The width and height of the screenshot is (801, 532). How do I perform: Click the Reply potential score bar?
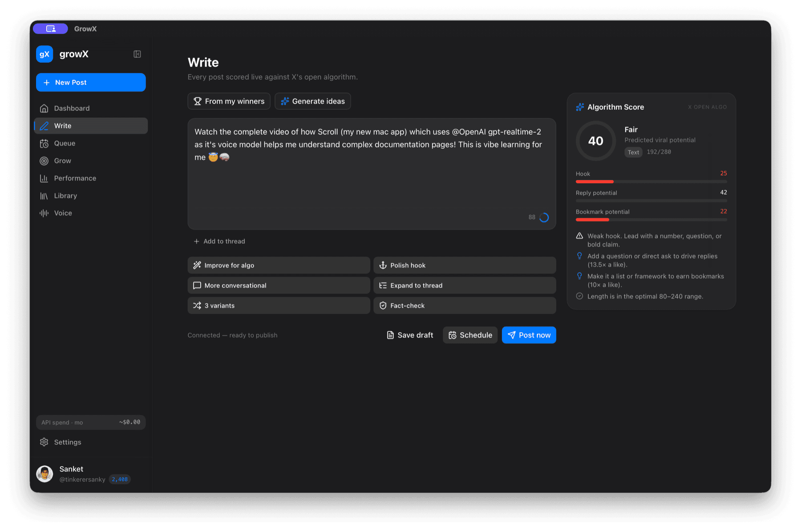point(651,201)
